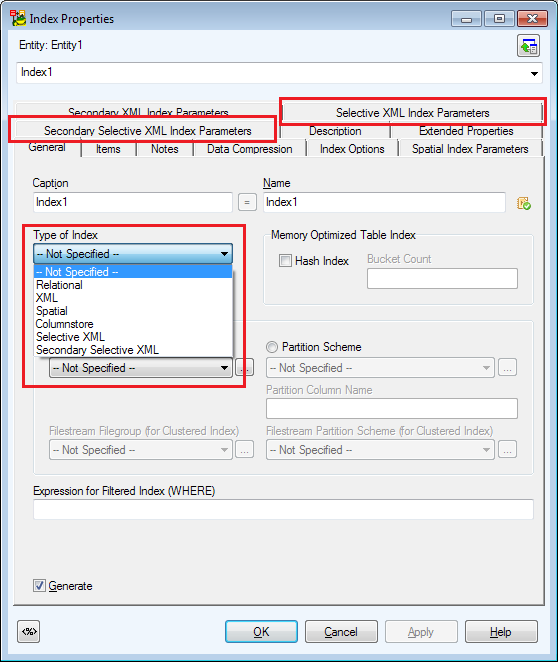The image size is (558, 662).
Task: Open the Extended Properties tab
Action: pos(466,131)
